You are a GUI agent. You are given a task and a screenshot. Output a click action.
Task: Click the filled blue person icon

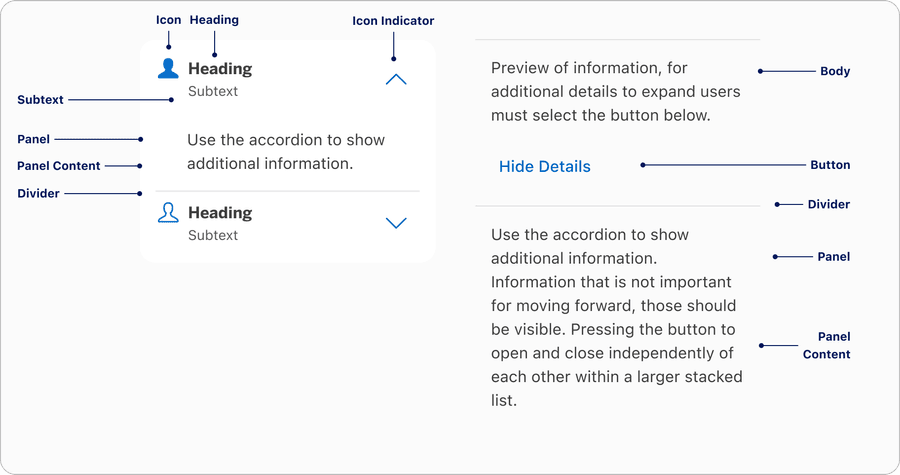tap(169, 68)
